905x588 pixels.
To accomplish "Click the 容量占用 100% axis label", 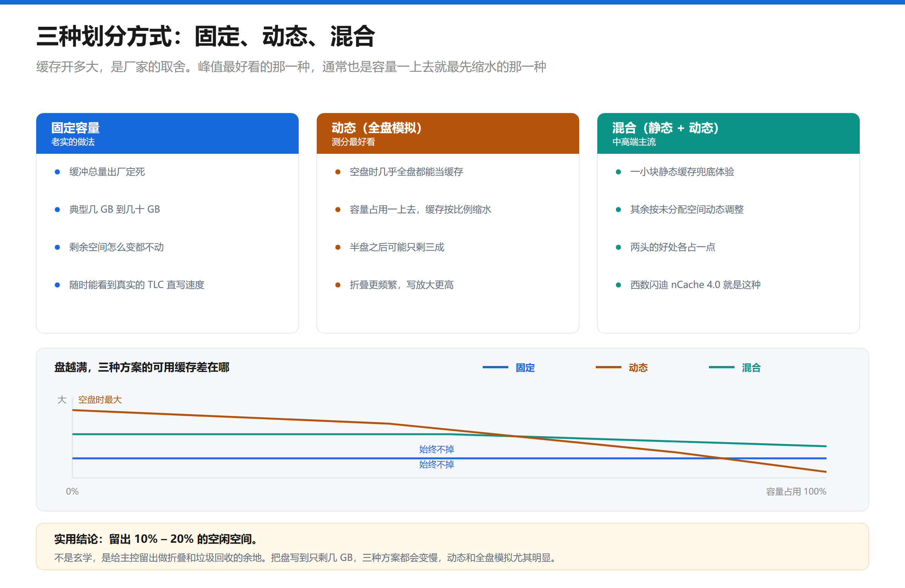I will (796, 492).
